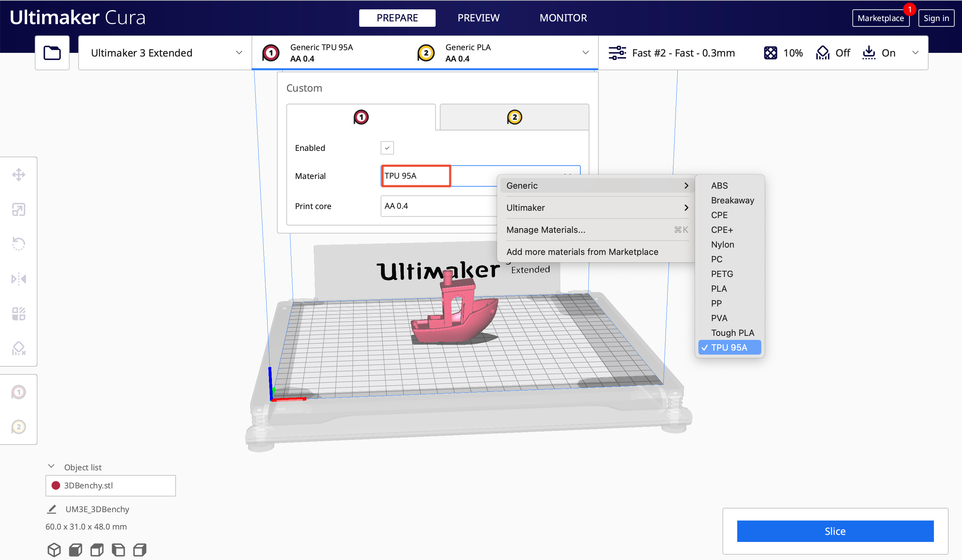Click the Fast #2 - Fast - 0.3mm profile
The height and width of the screenshot is (560, 962).
point(683,53)
